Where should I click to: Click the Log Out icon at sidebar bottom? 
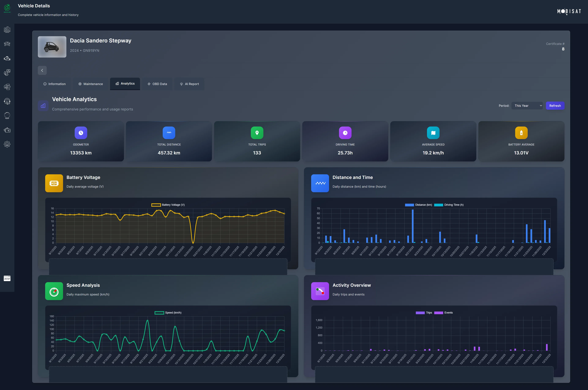(x=7, y=279)
